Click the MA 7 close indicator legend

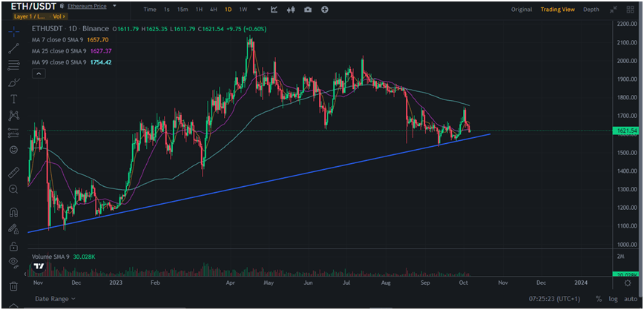click(x=70, y=40)
